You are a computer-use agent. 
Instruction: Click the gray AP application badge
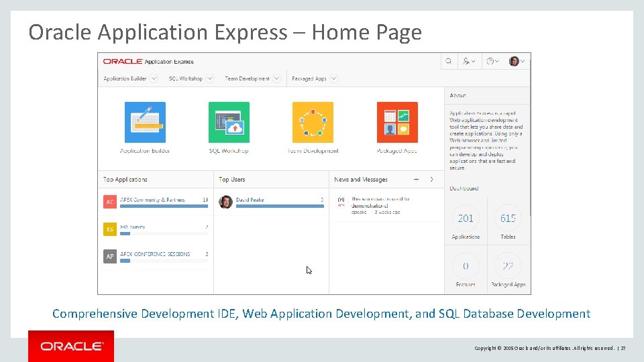pyautogui.click(x=109, y=256)
